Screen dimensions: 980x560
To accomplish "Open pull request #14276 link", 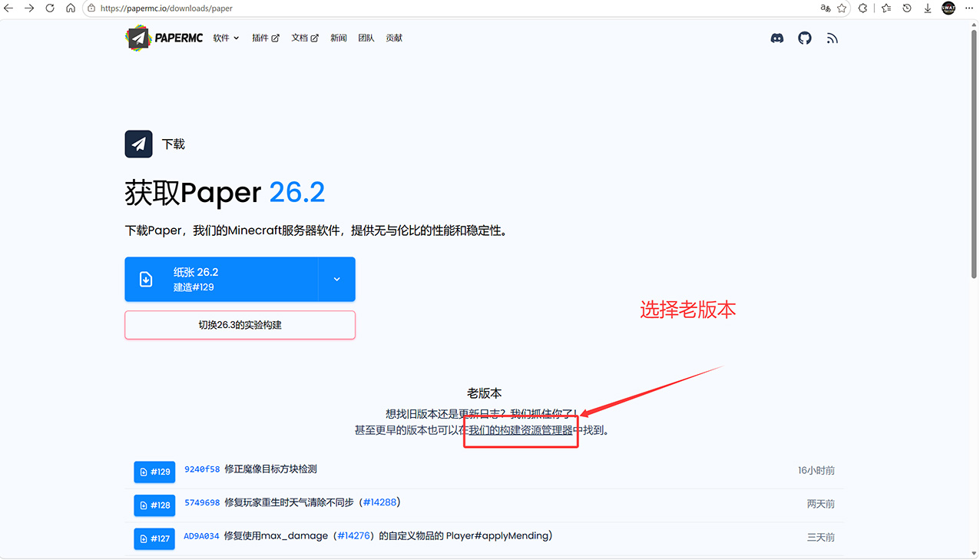I will [354, 536].
